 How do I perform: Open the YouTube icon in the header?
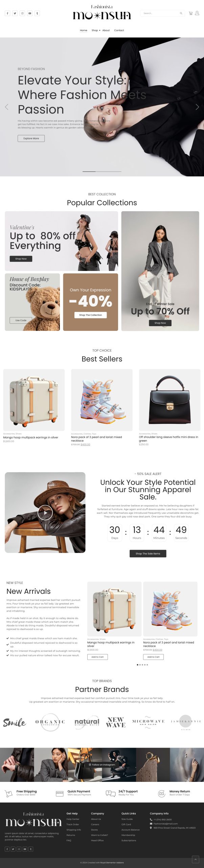pos(30,13)
